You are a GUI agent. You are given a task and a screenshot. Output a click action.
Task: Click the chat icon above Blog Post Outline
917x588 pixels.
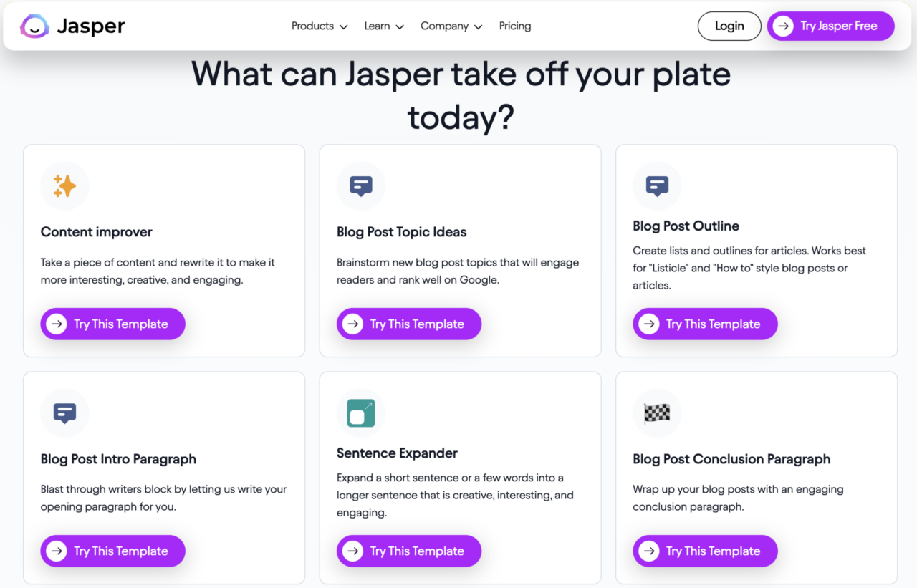coord(657,186)
